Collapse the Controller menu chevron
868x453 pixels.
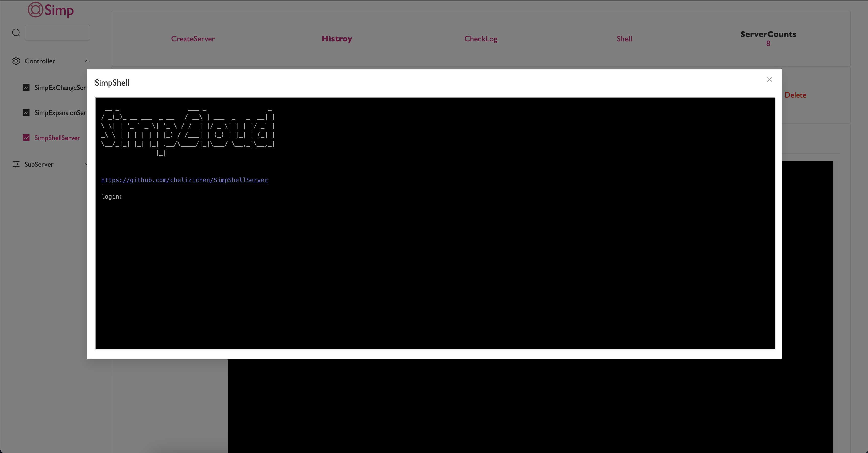[87, 61]
